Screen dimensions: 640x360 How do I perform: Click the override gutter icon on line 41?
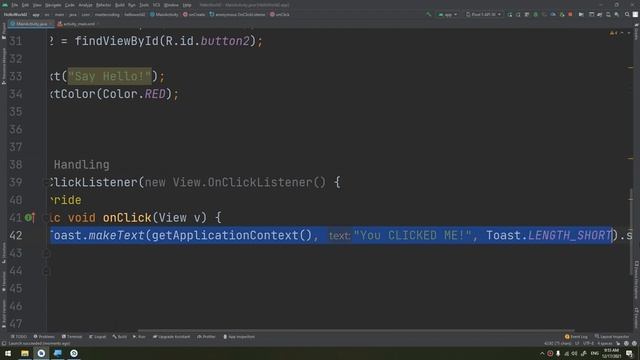pos(29,218)
